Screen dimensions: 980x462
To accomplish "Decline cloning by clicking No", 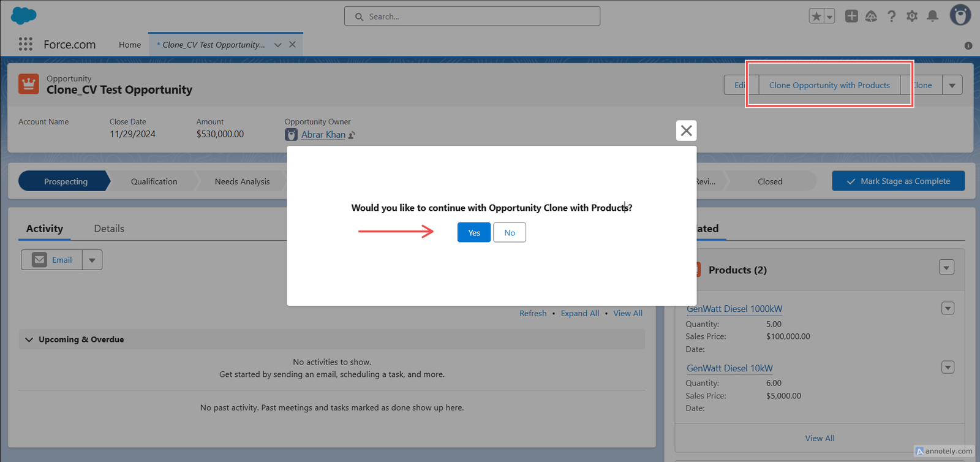I will click(510, 232).
